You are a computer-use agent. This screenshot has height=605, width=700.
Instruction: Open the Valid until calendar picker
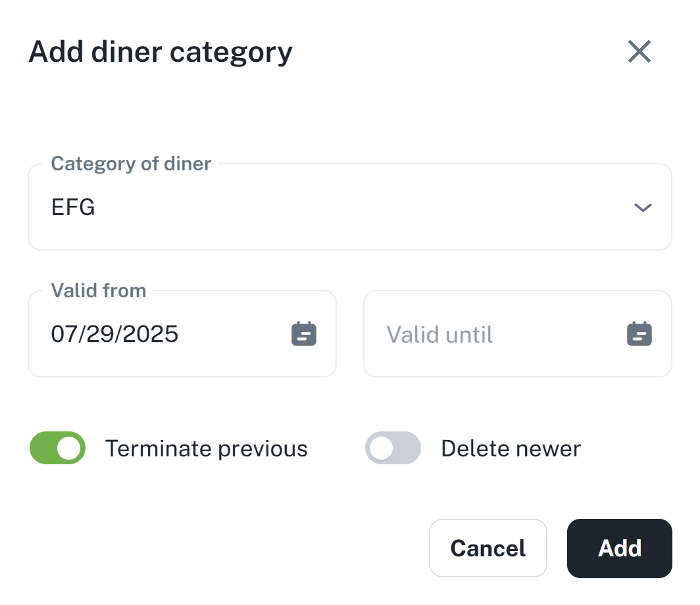tap(639, 334)
